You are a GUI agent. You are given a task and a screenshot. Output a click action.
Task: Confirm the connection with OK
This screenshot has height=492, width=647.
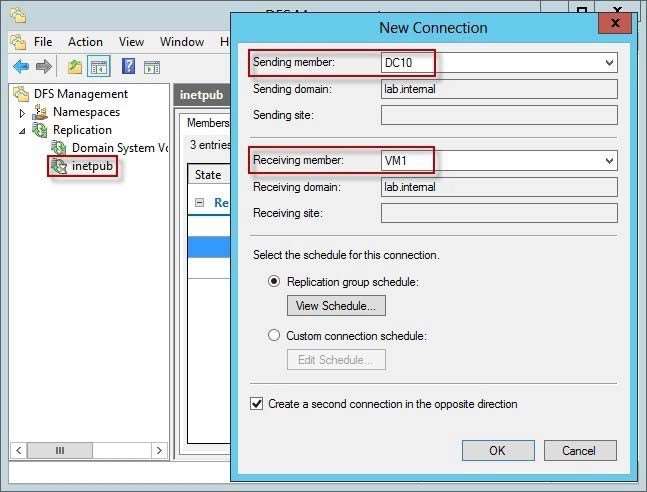[x=498, y=450]
